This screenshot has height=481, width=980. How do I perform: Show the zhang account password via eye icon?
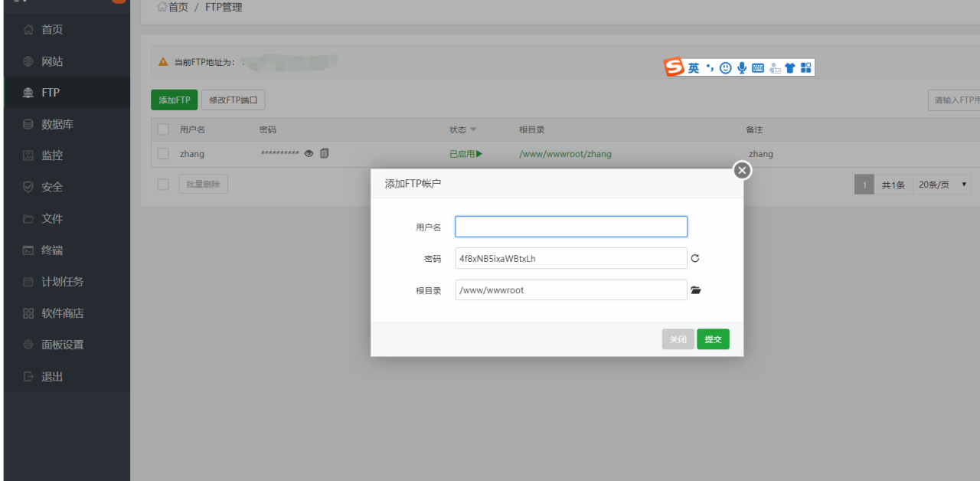[x=309, y=154]
